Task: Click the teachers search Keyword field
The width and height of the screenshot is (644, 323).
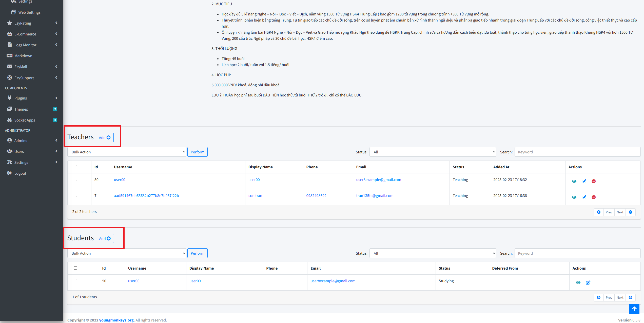Action: coord(577,152)
